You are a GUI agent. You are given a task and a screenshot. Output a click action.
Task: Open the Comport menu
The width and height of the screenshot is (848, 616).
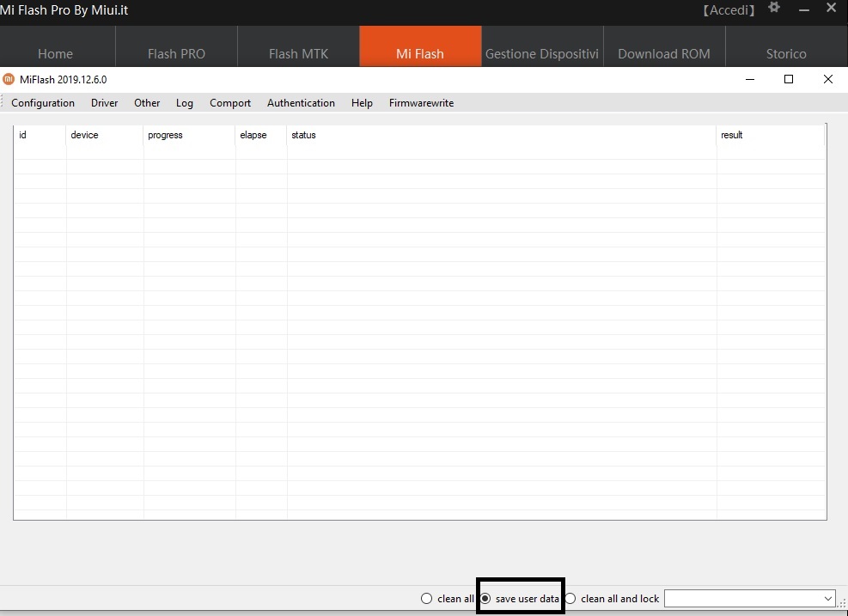tap(230, 103)
